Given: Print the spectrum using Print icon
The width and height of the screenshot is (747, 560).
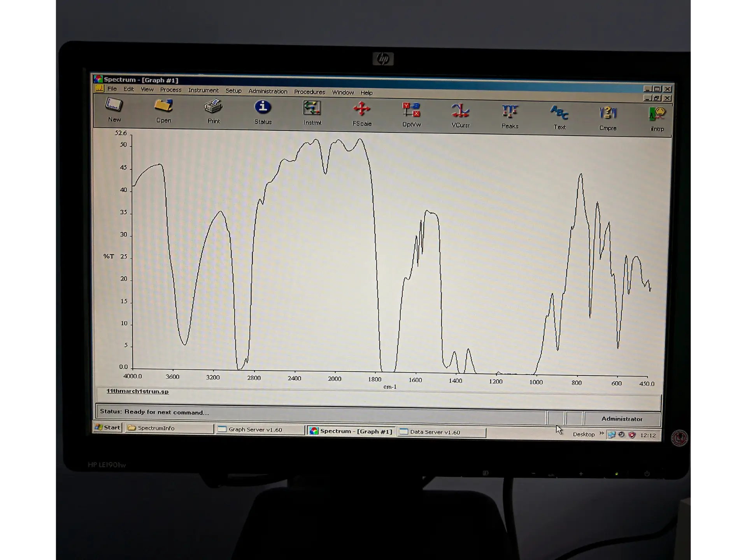Looking at the screenshot, I should 213,107.
